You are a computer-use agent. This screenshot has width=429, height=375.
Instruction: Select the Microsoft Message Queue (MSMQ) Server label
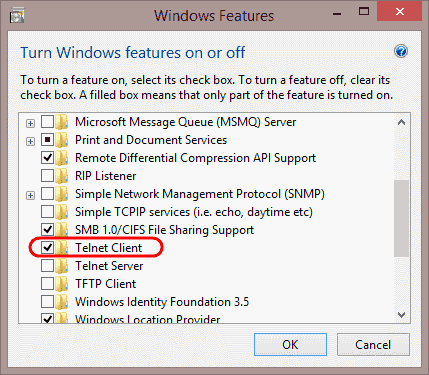[185, 122]
